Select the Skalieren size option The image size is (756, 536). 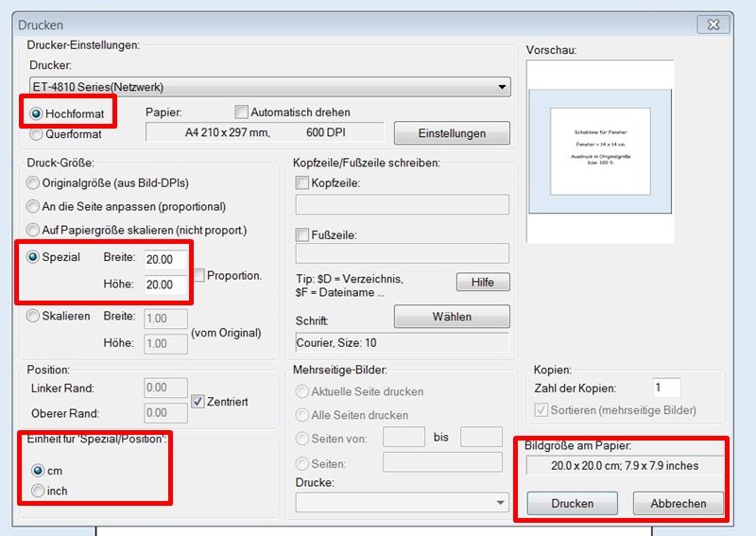[35, 317]
